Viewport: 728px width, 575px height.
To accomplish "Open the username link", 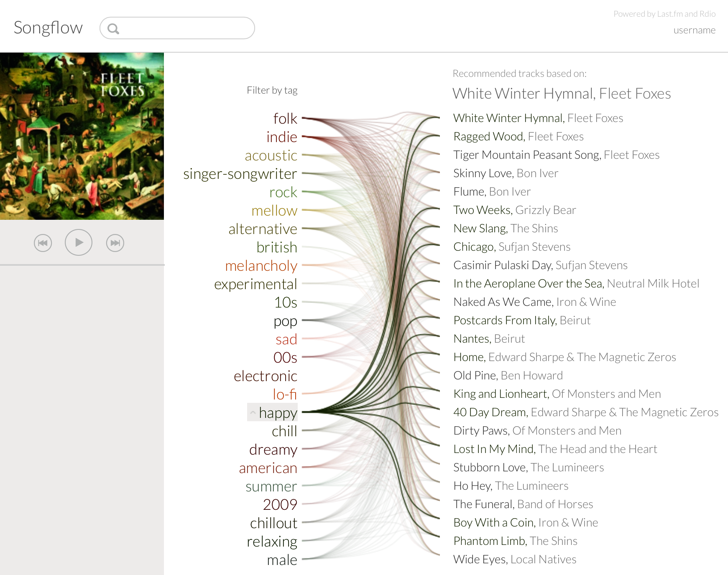I will [694, 30].
